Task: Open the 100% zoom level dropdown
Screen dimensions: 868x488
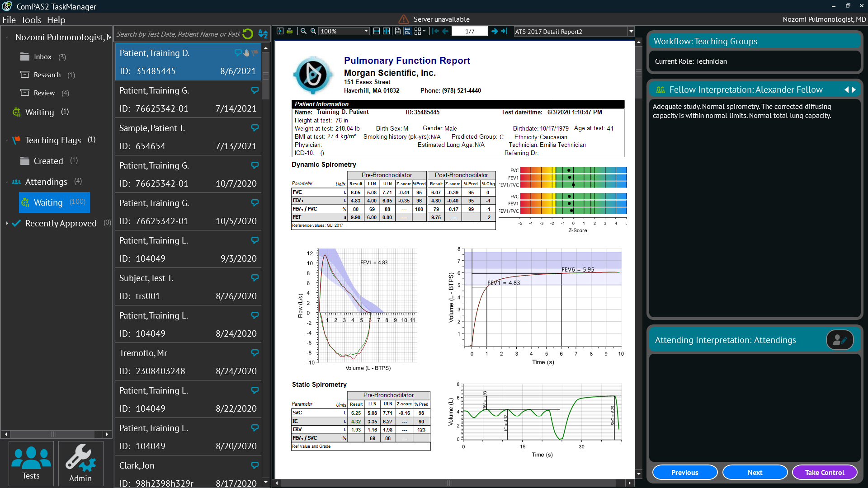Action: click(366, 31)
